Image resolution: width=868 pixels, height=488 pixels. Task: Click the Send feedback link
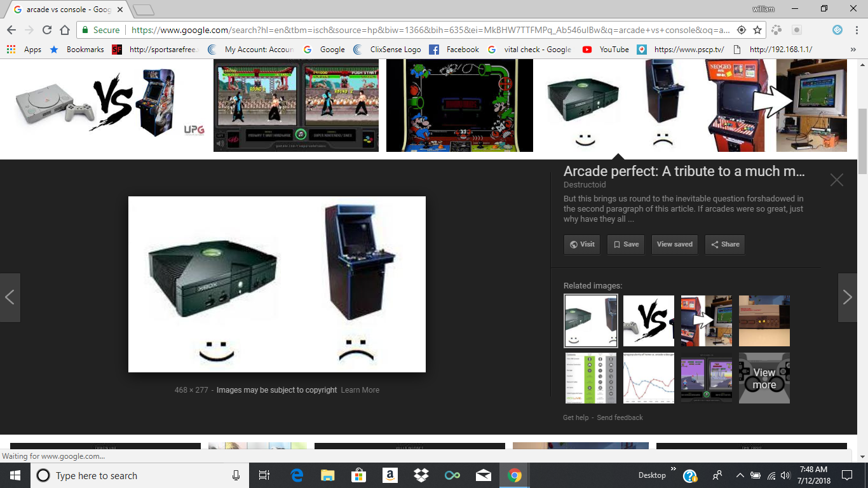[x=620, y=417]
